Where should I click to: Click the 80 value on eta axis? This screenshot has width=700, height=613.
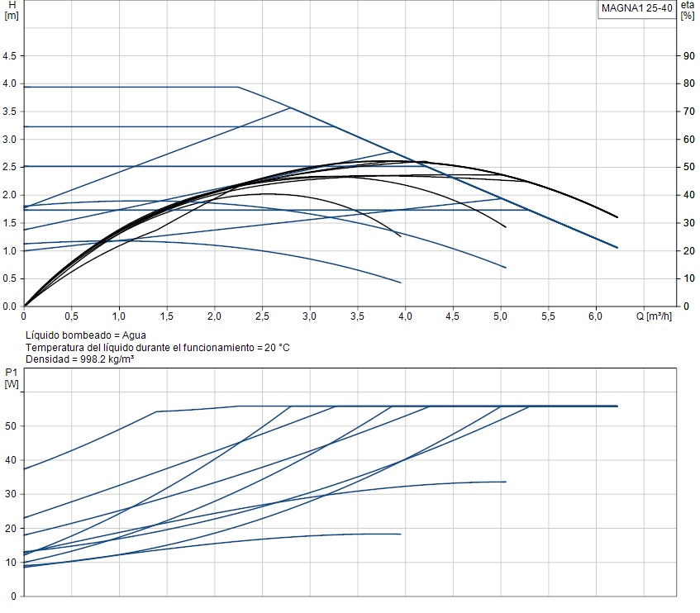pos(688,83)
